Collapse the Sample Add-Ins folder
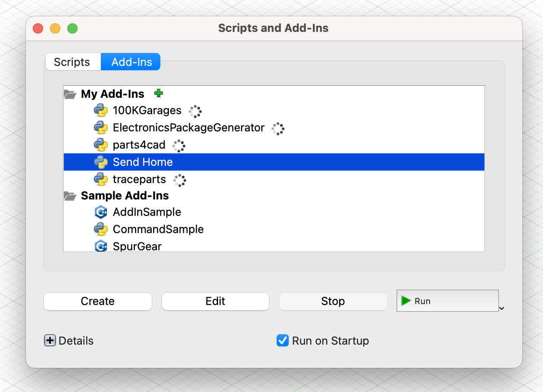Viewport: 543px width, 392px height. [x=70, y=196]
